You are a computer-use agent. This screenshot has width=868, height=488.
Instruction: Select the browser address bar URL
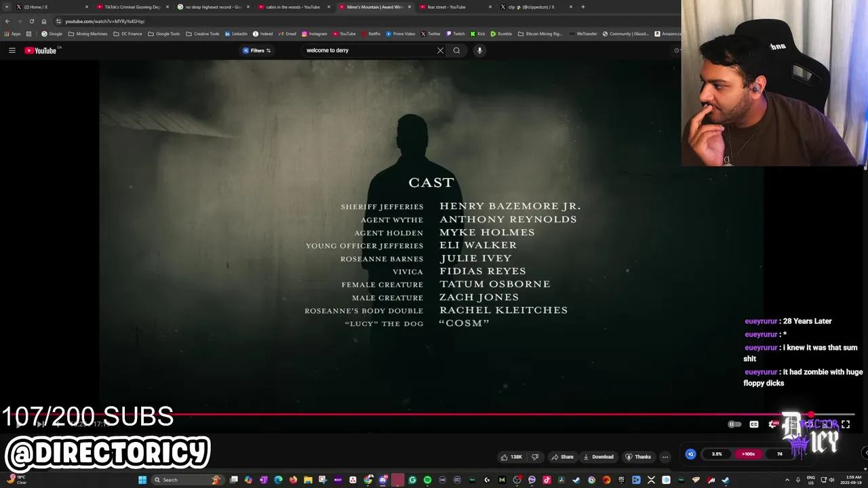105,21
